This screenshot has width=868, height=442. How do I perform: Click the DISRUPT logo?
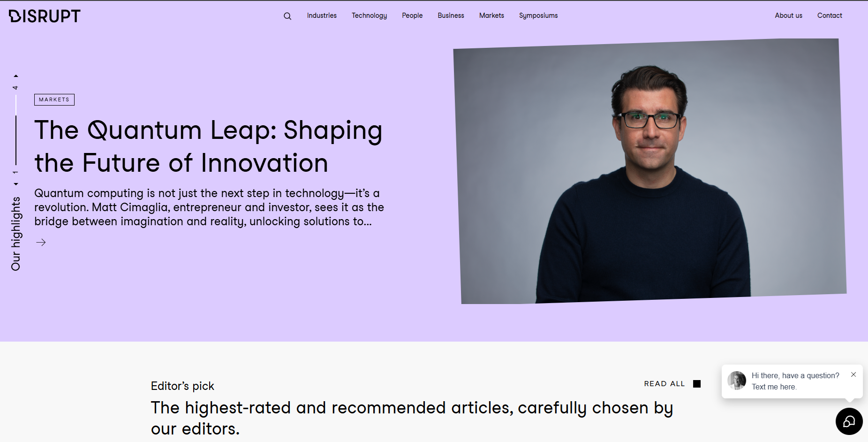point(45,16)
